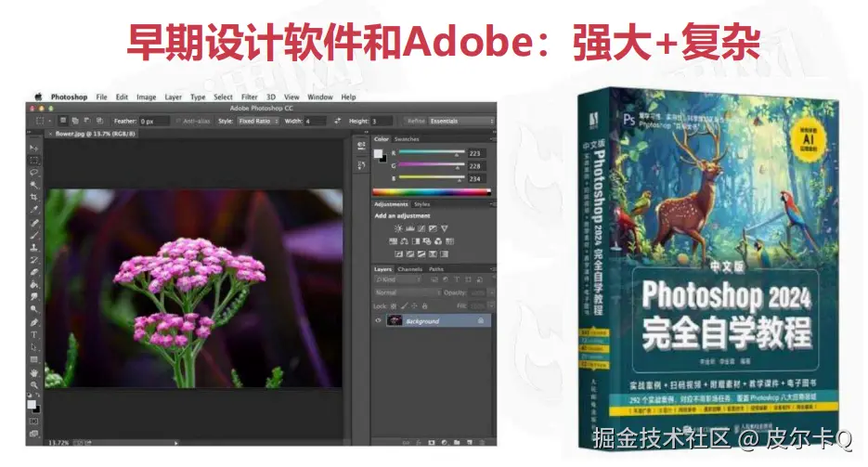868x467 pixels.
Task: Add a Curves adjustment
Action: [x=421, y=228]
